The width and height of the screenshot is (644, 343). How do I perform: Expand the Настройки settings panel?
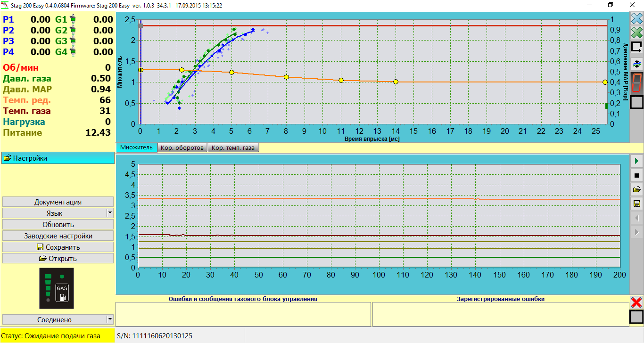(x=58, y=158)
